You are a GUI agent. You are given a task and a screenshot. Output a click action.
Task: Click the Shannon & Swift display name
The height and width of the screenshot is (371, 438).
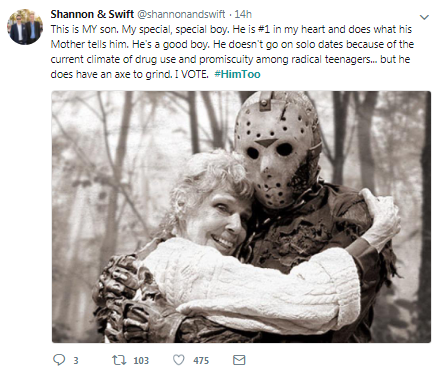click(92, 14)
